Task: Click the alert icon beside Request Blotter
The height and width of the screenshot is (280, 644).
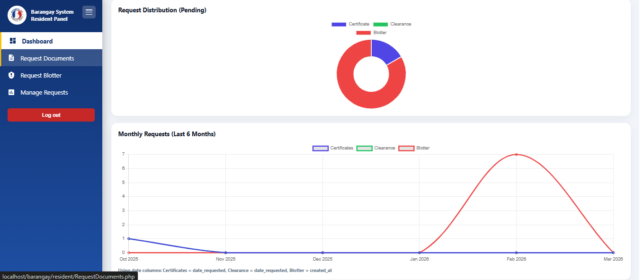Action: tap(11, 75)
